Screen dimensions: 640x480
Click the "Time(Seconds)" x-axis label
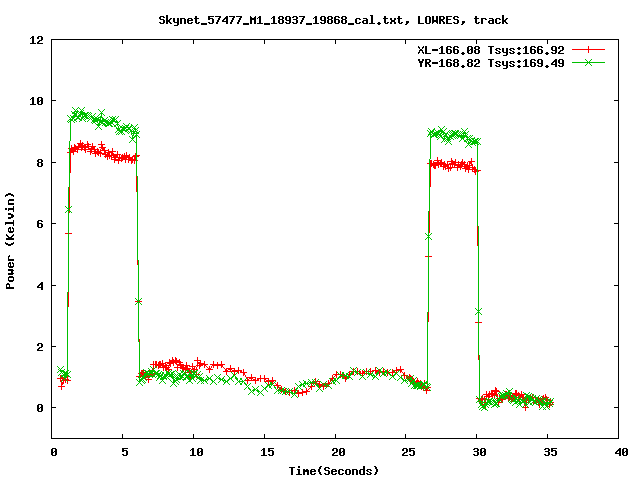tap(334, 471)
